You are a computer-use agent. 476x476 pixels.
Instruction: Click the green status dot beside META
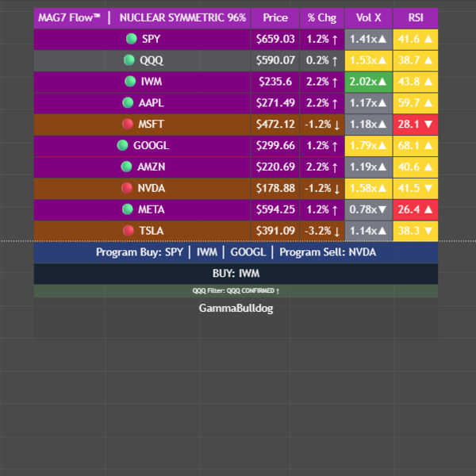point(128,209)
